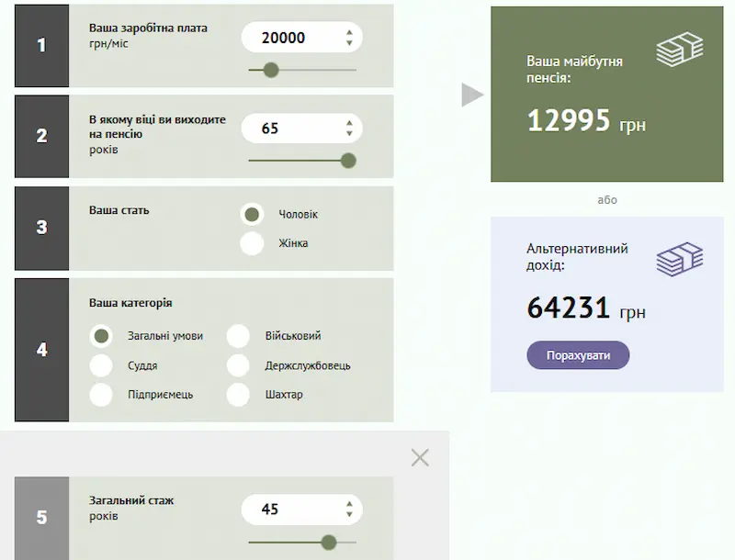Select the Жінка gender radio button
735x560 pixels.
252,243
